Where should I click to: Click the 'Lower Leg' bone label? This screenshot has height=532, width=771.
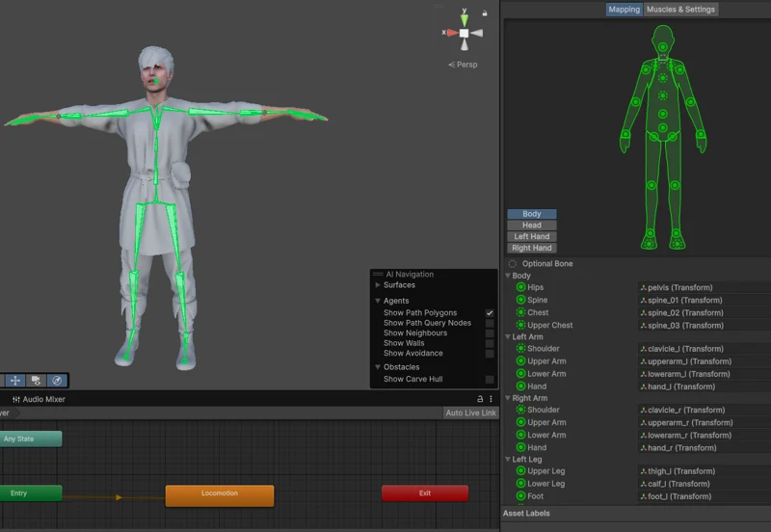(x=545, y=483)
